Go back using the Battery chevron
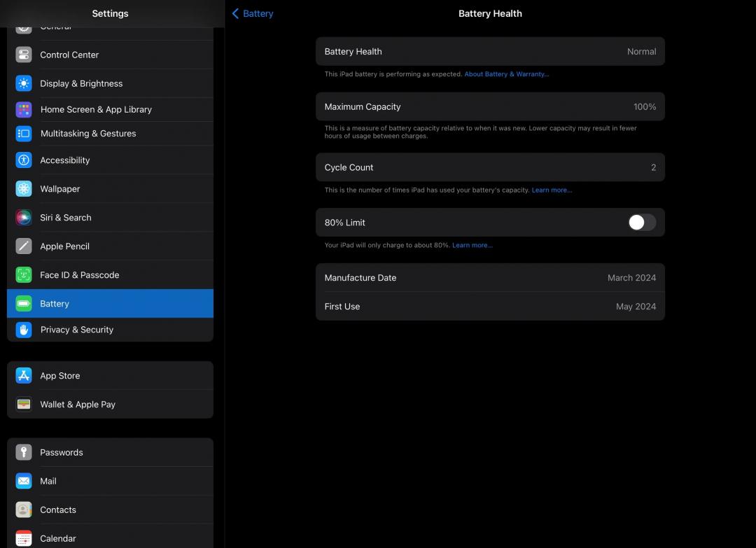The height and width of the screenshot is (548, 756). (x=253, y=13)
